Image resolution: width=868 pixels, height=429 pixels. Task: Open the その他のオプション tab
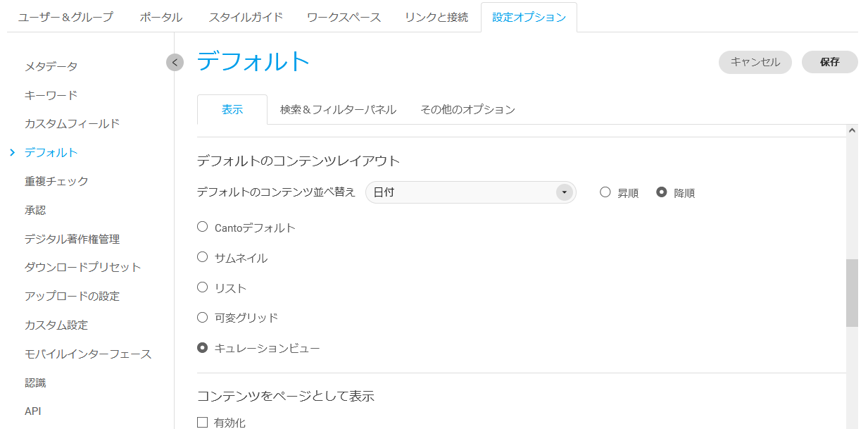tap(467, 110)
